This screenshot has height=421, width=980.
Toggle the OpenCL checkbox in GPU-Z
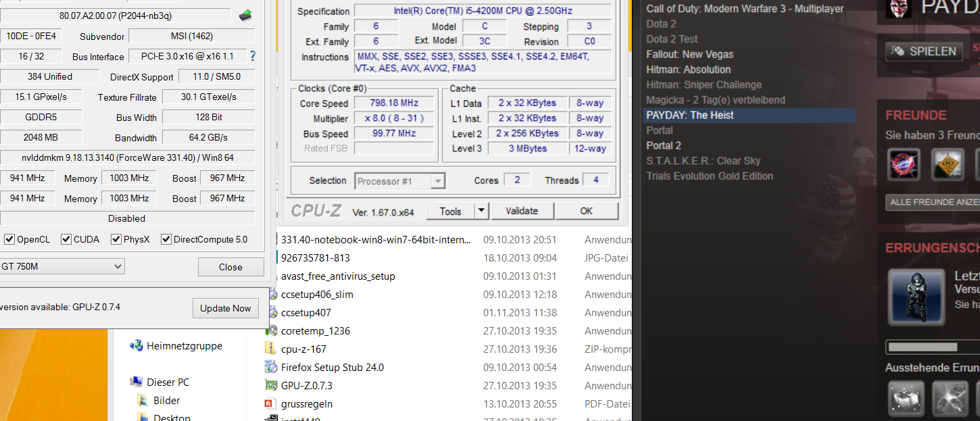[x=9, y=239]
